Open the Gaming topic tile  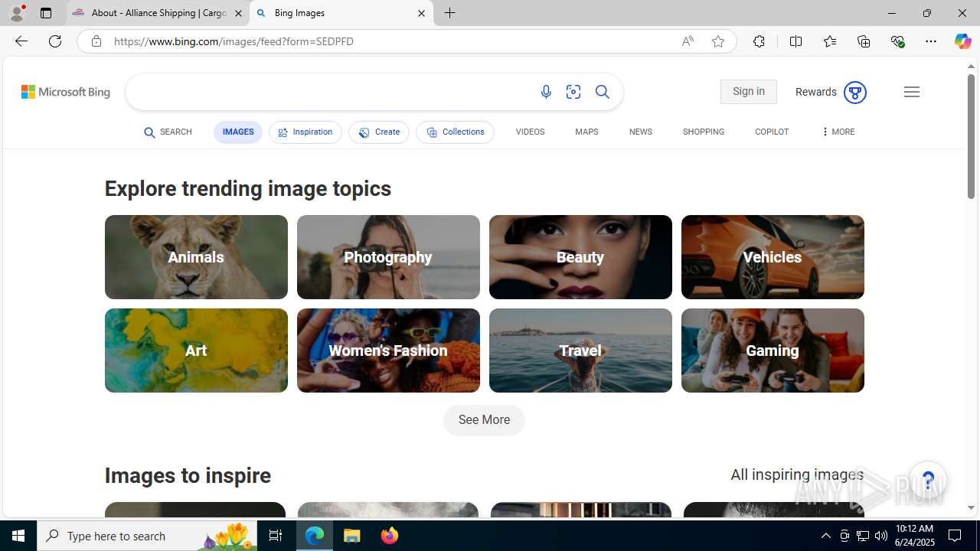click(773, 350)
